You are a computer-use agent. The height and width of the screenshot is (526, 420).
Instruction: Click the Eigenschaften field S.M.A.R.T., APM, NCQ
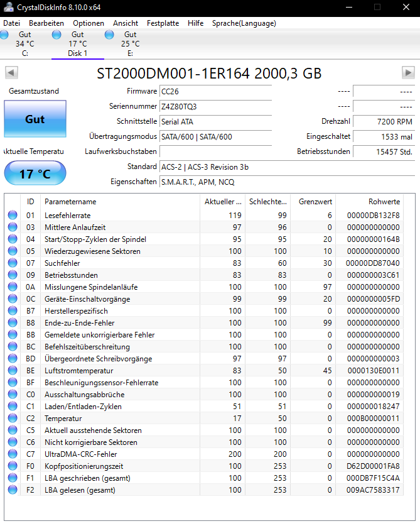(x=288, y=182)
